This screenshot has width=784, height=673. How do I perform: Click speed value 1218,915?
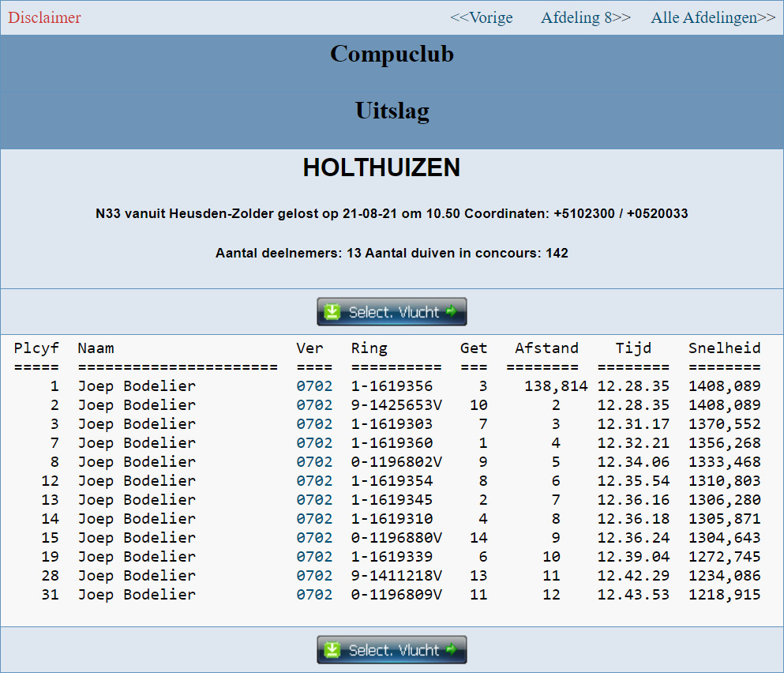coord(725,596)
